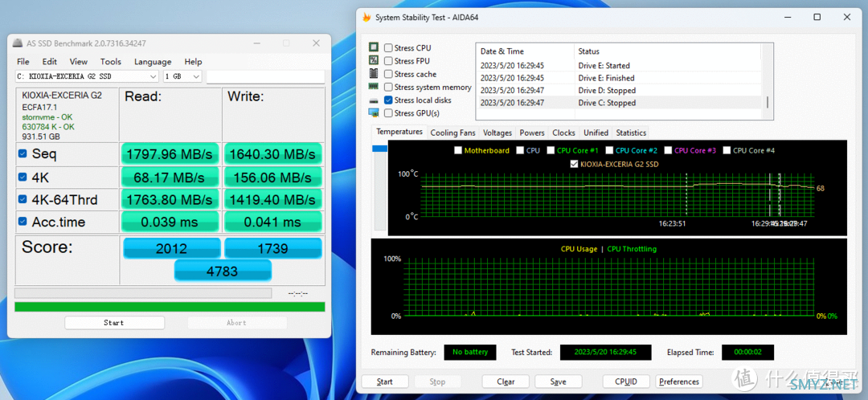Switch to the Voltages tab
This screenshot has height=400, width=868.
point(497,133)
